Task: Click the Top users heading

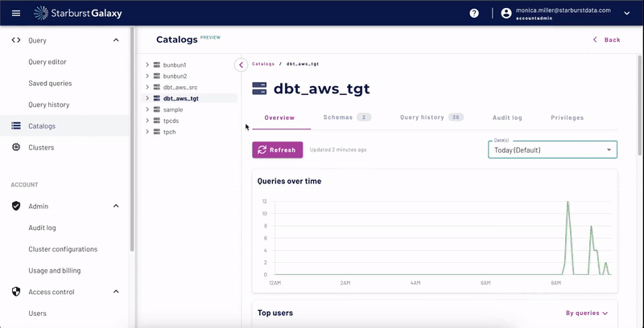Action: point(275,313)
